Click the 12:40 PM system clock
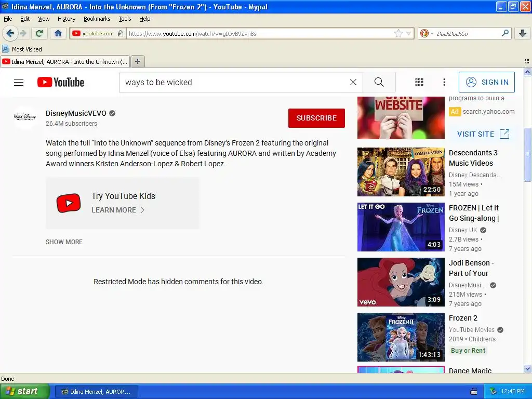The image size is (532, 399). click(513, 392)
